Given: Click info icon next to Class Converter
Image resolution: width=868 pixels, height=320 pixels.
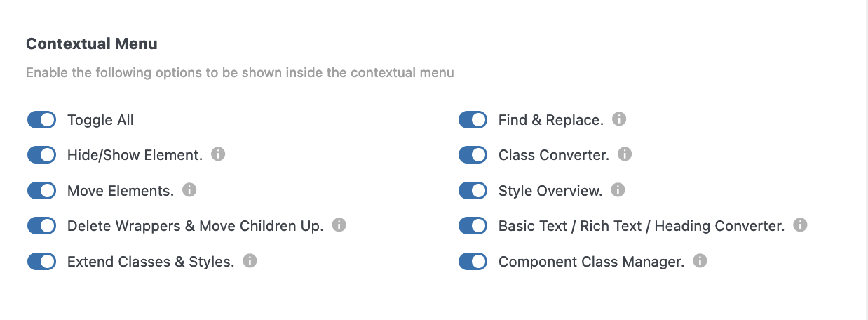Looking at the screenshot, I should point(625,154).
